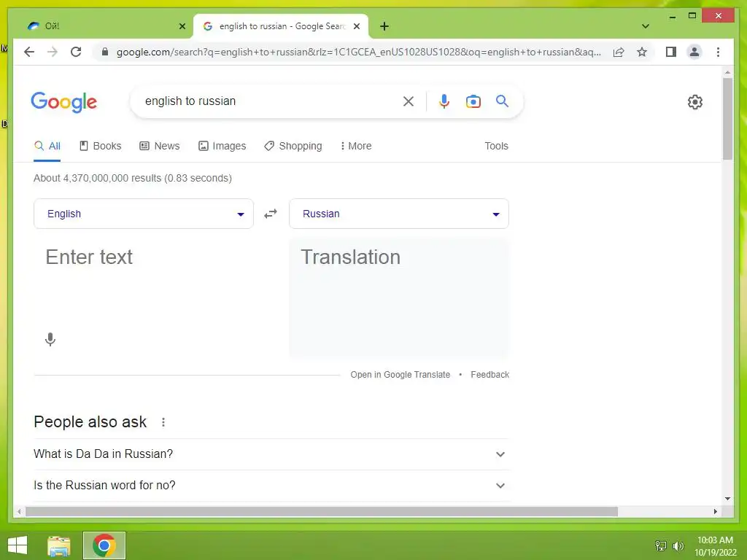Screen dimensions: 747x560
Task: Swap the source and target languages
Action: (271, 214)
